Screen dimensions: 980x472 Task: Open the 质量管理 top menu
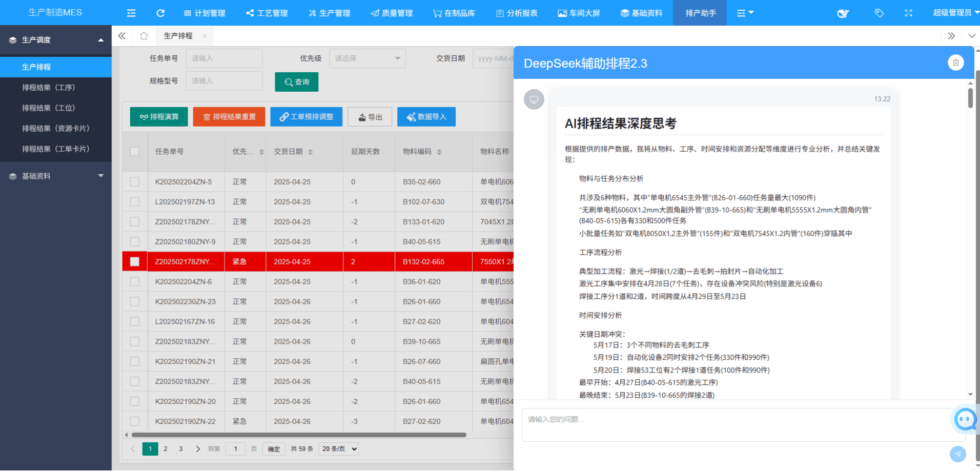click(392, 13)
